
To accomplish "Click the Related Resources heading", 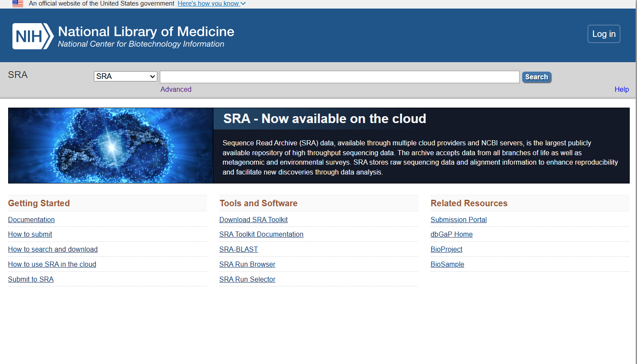I will pos(469,203).
